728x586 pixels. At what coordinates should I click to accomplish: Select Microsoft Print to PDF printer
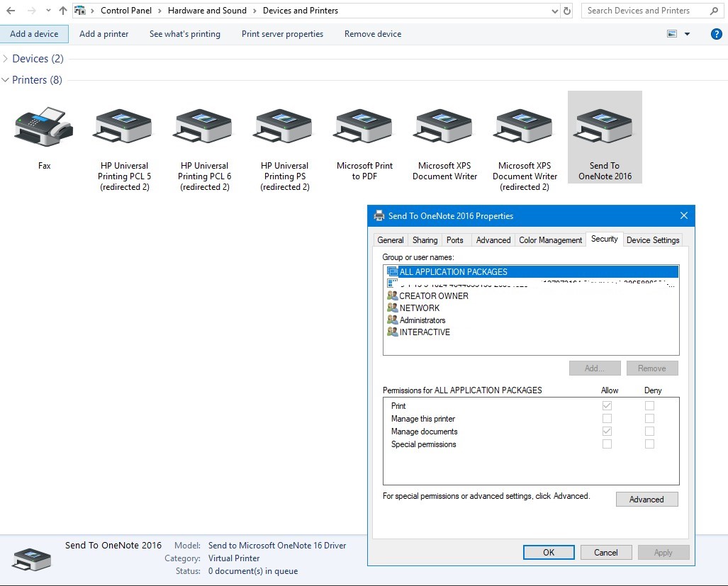pyautogui.click(x=364, y=128)
